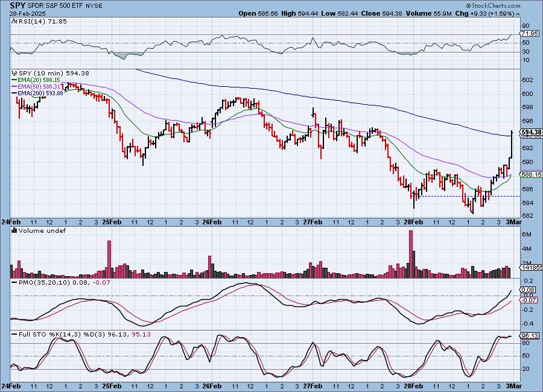Click the PMO(35,20,10) 0.08, -0.07 label

point(65,283)
